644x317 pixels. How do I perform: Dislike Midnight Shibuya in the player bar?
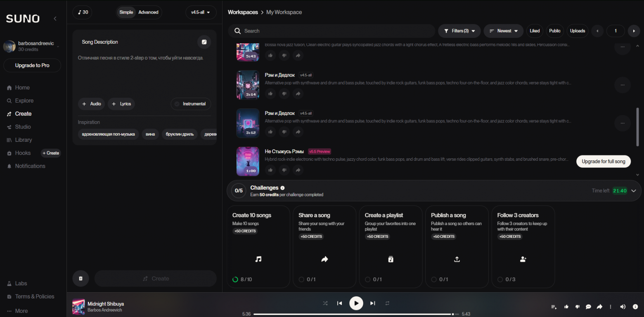[x=578, y=307]
